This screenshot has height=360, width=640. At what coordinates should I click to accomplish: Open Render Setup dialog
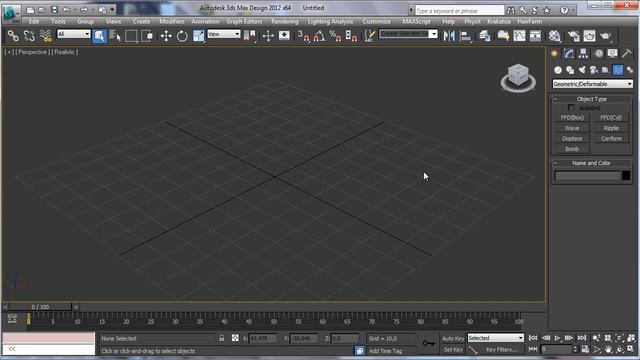coord(574,36)
